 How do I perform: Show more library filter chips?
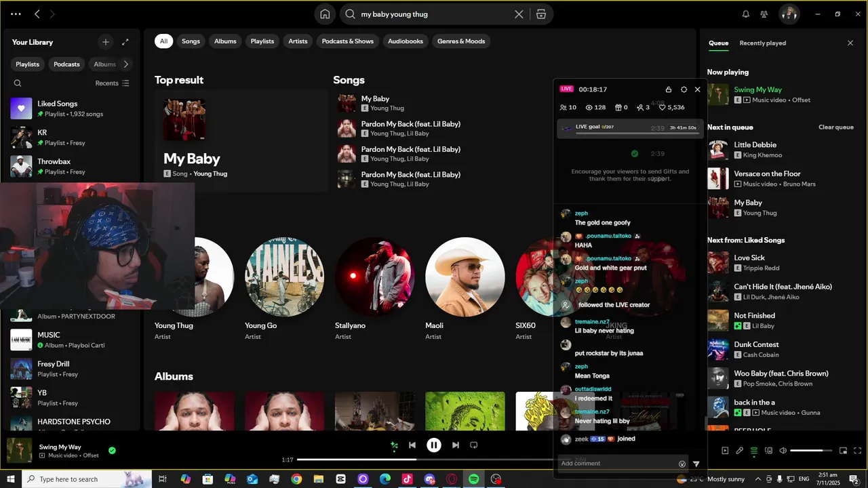click(125, 64)
